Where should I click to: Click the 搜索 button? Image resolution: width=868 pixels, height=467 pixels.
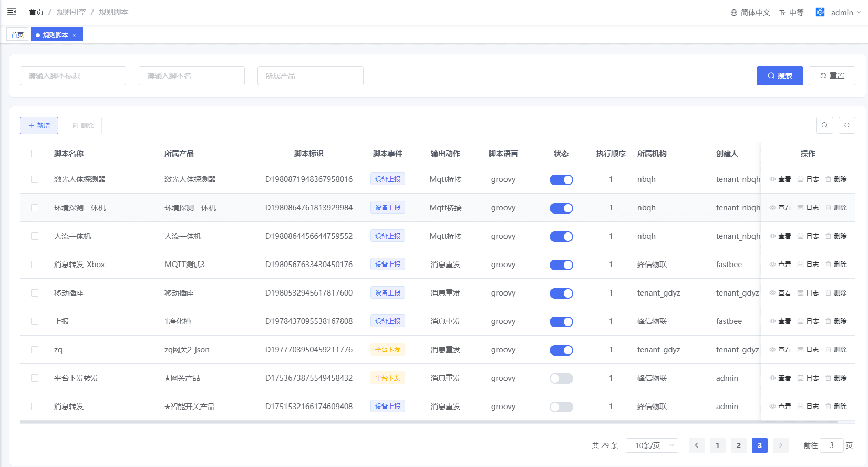click(780, 76)
